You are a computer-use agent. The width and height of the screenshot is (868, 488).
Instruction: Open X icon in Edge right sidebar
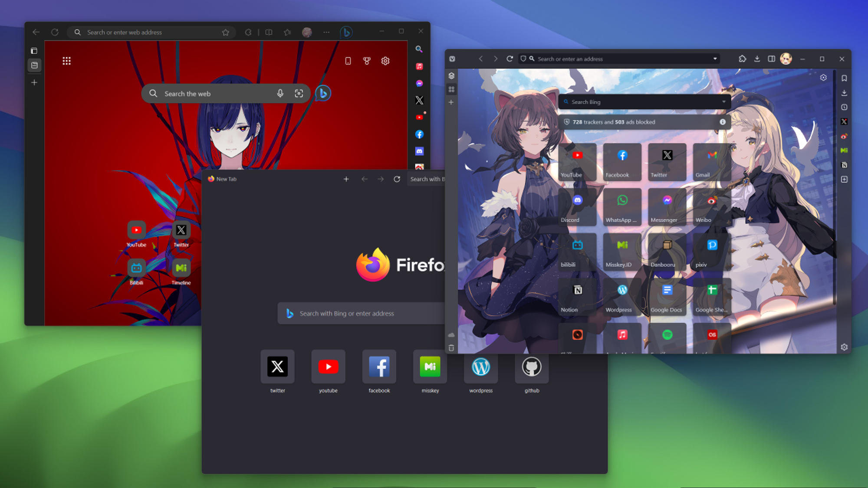(419, 100)
